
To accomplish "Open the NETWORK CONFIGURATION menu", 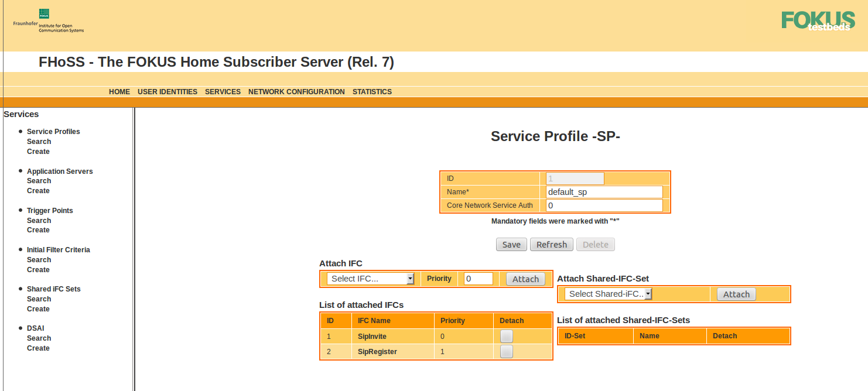I will point(296,92).
